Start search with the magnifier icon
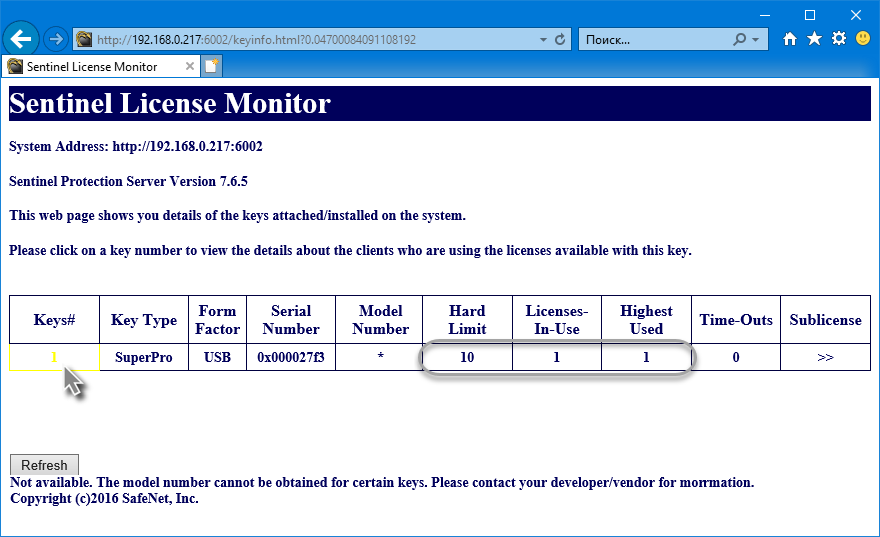Image resolution: width=880 pixels, height=537 pixels. 740,39
